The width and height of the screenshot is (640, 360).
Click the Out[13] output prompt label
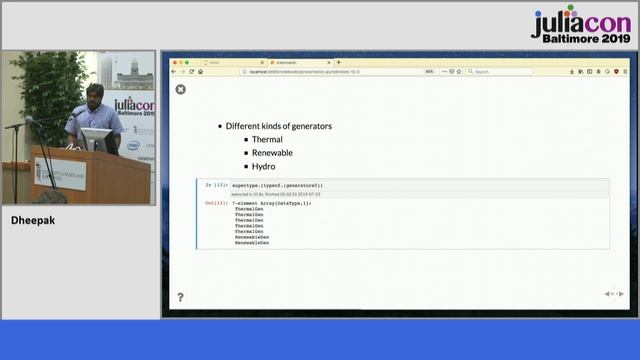tap(216, 203)
